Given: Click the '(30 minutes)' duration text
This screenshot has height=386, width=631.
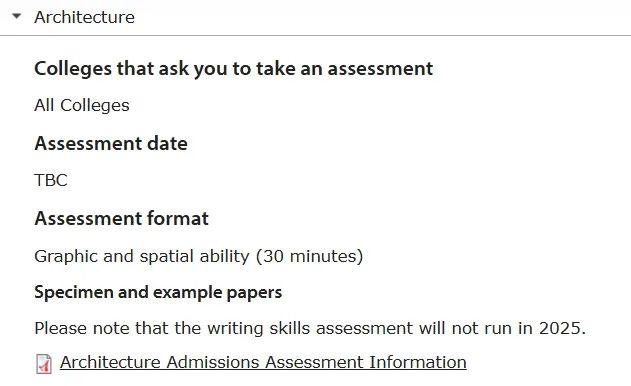Looking at the screenshot, I should click(309, 256).
